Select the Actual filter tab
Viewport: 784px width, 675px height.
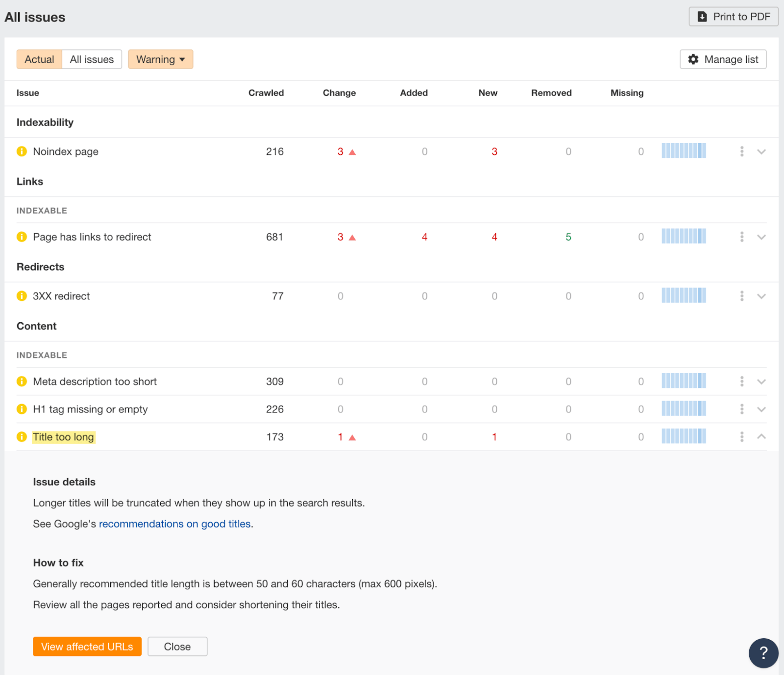point(39,59)
